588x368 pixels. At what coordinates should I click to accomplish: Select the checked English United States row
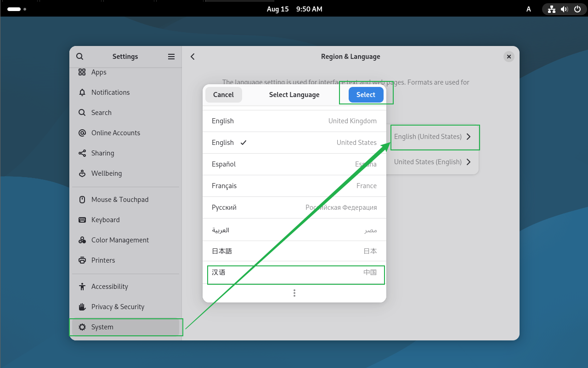tap(294, 143)
